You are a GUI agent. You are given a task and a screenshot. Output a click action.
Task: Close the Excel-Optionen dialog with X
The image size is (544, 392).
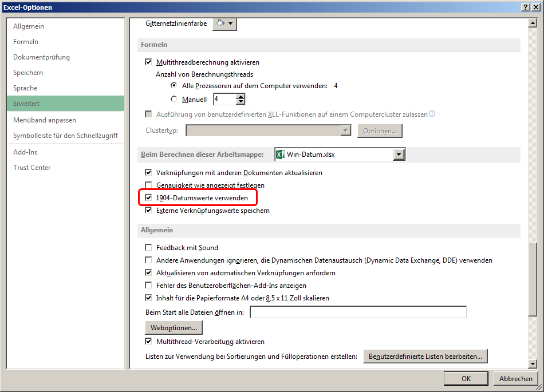(536, 7)
